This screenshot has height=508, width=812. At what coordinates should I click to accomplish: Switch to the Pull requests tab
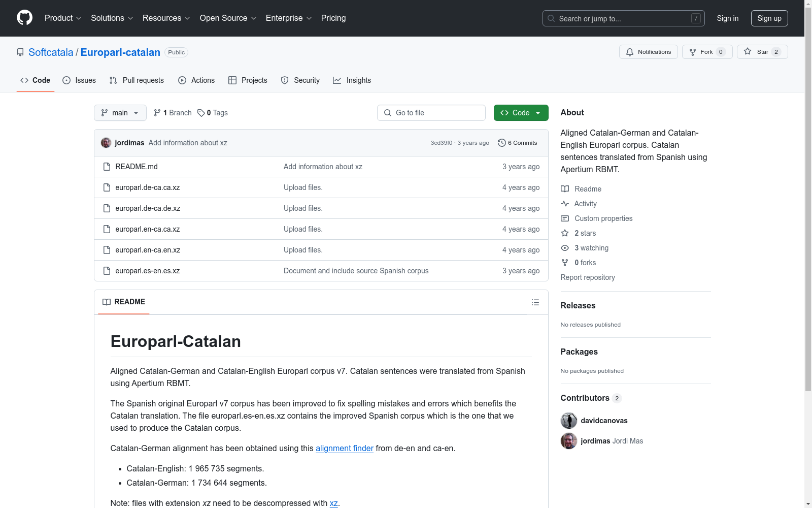[137, 80]
